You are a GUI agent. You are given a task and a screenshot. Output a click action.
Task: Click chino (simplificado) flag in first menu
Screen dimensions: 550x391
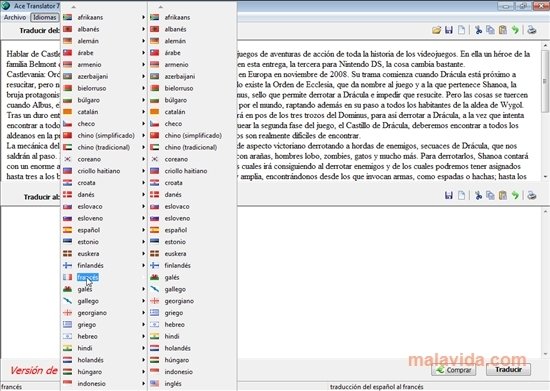point(67,135)
